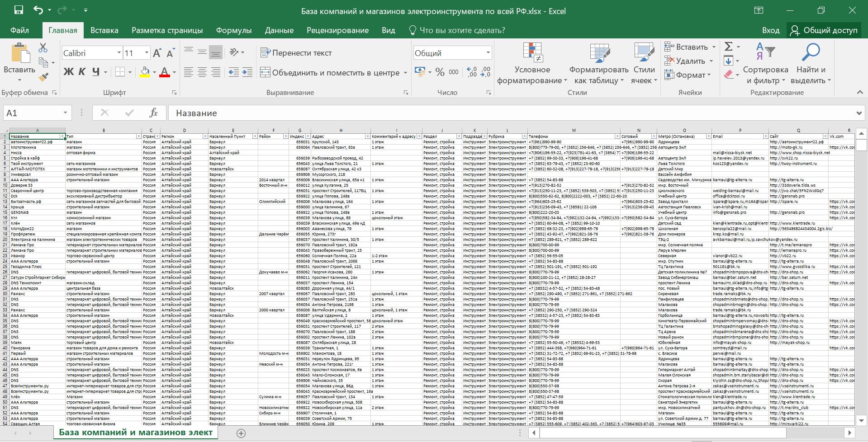Apply percent style
868x442 pixels.
pyautogui.click(x=440, y=72)
